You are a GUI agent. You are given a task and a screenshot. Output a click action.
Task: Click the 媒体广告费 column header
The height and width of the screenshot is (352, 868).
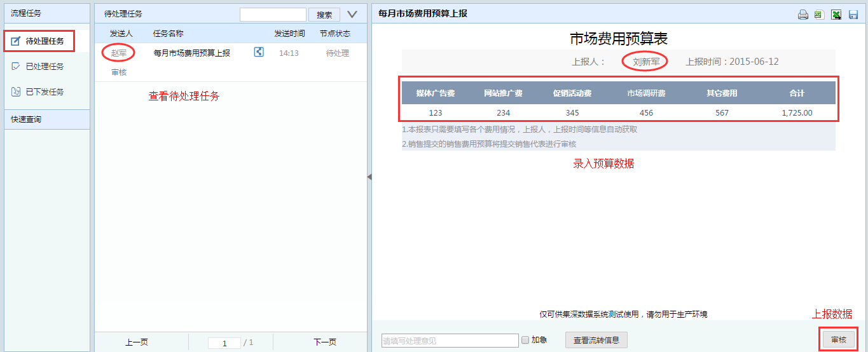point(436,93)
